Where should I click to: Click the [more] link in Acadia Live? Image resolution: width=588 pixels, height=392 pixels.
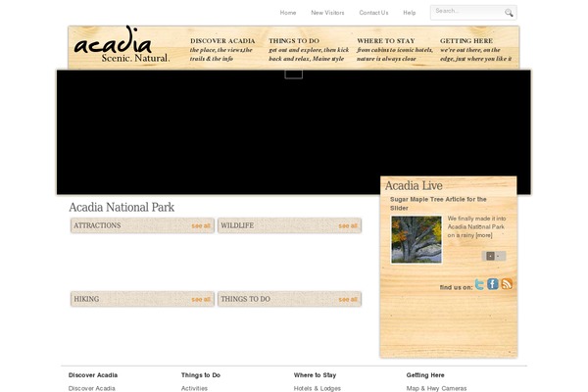(x=484, y=235)
